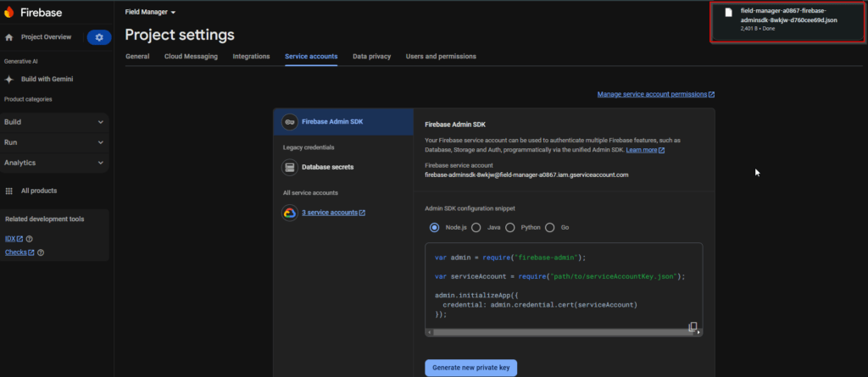Select the Node.js radio button
Screen dimensions: 868x377
[435, 228]
